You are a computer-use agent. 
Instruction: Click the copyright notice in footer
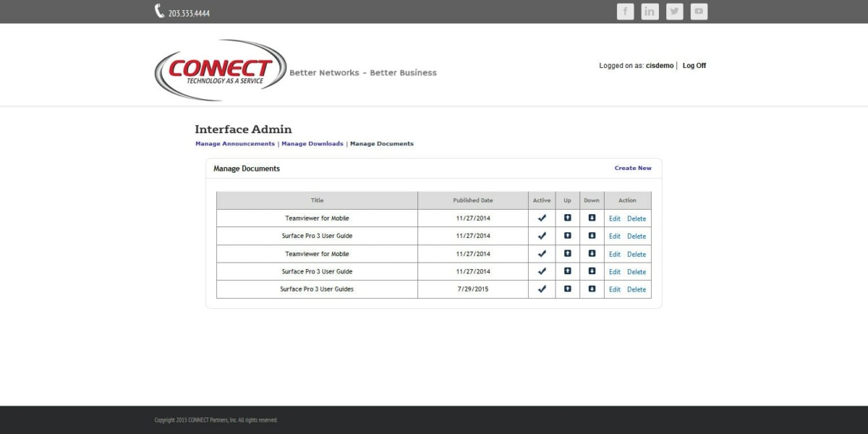point(216,420)
